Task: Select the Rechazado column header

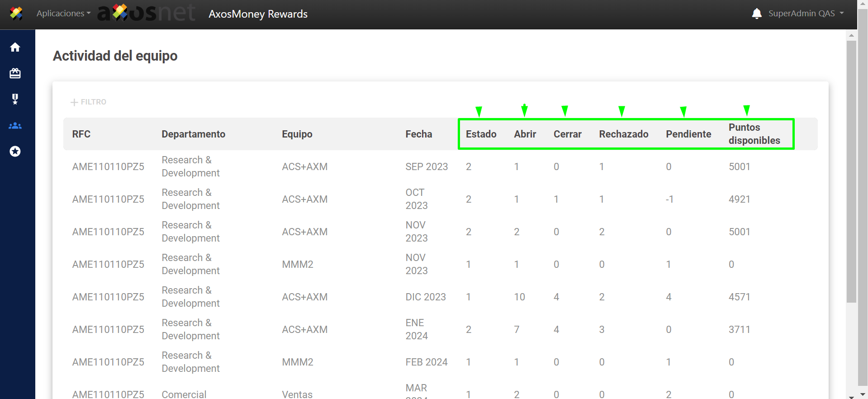Action: pyautogui.click(x=623, y=134)
